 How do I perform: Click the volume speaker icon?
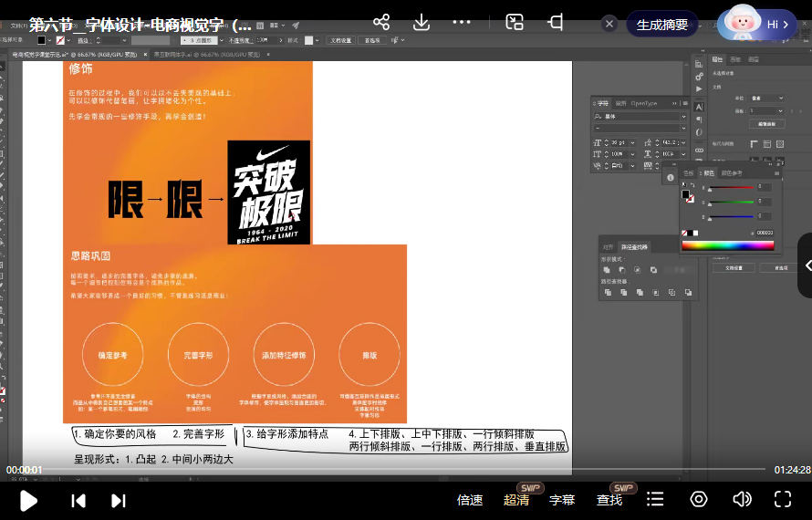pyautogui.click(x=742, y=499)
